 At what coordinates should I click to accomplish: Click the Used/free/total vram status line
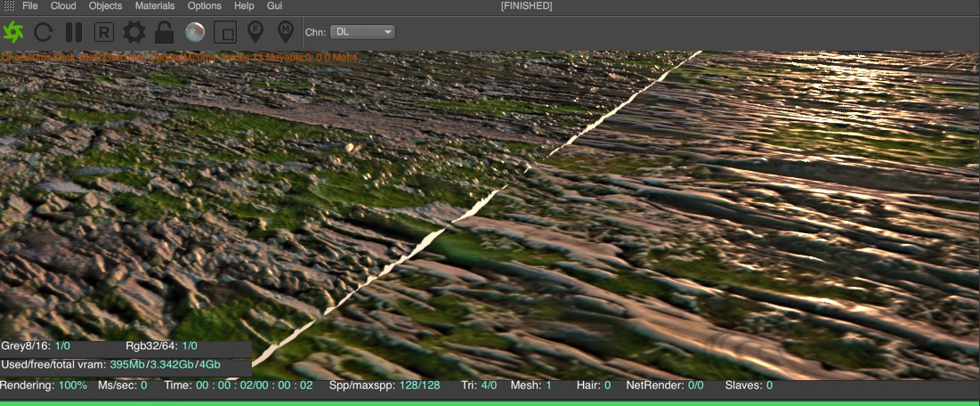110,364
